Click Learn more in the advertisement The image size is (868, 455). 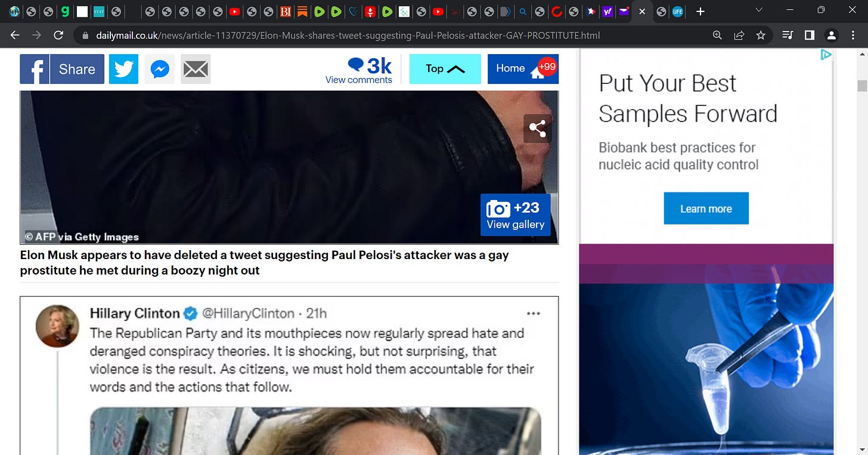coord(706,208)
